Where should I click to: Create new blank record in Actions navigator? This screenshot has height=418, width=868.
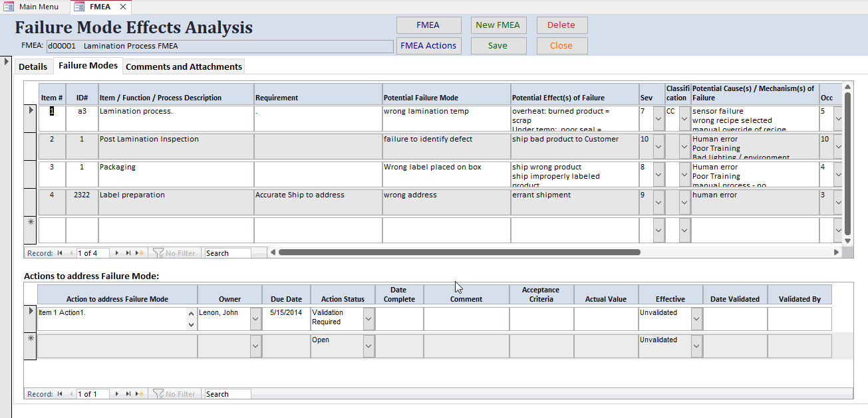[x=139, y=394]
